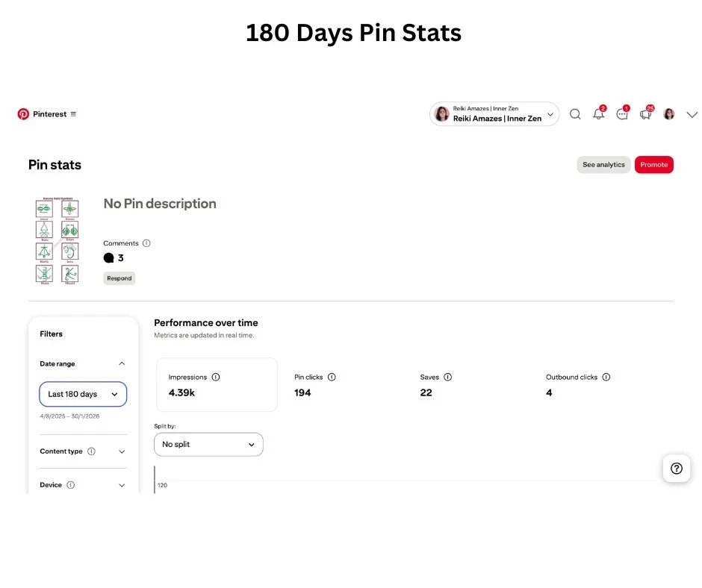Screen dimensions: 702x588
Task: Click the info icon beside Comments
Action: pos(146,243)
